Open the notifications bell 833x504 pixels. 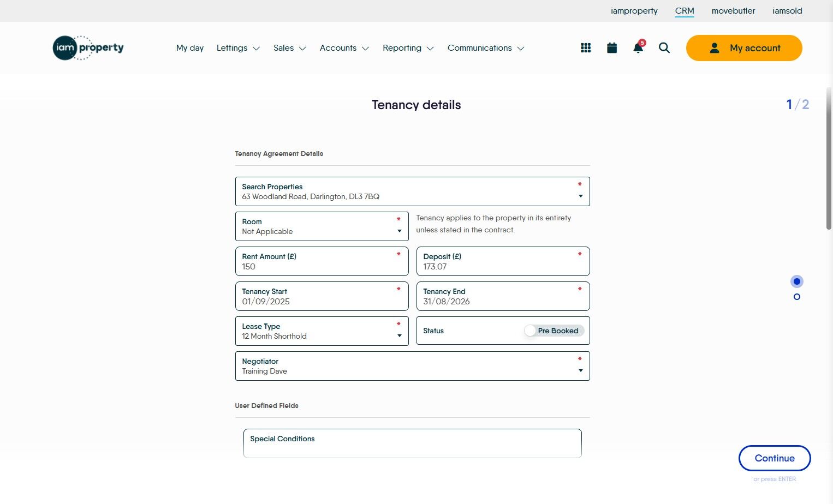point(638,48)
